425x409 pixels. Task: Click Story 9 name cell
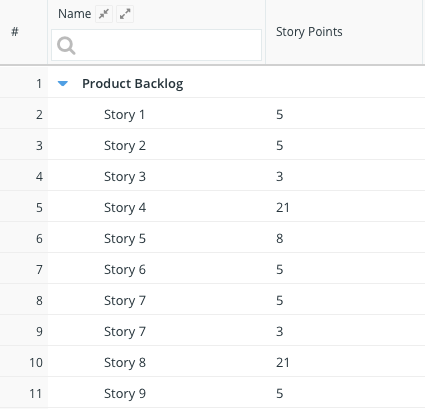click(125, 393)
